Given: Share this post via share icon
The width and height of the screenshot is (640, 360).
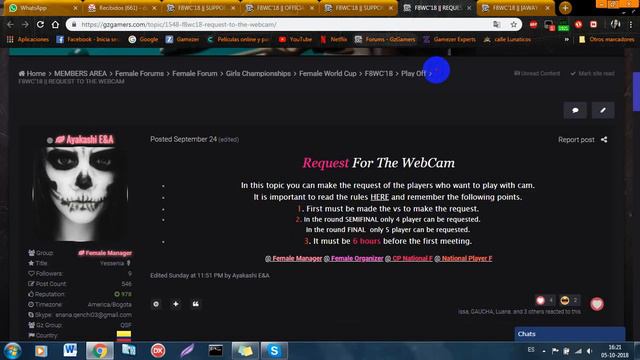Looking at the screenshot, I should pos(604,140).
